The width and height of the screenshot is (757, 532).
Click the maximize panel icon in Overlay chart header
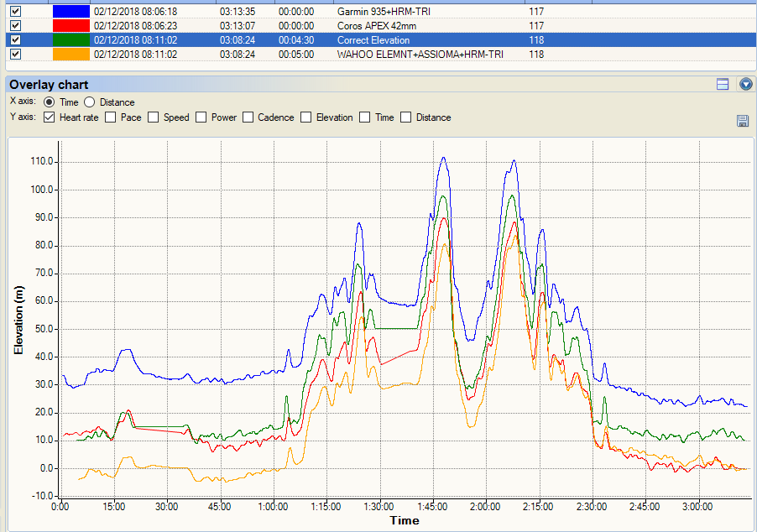722,84
